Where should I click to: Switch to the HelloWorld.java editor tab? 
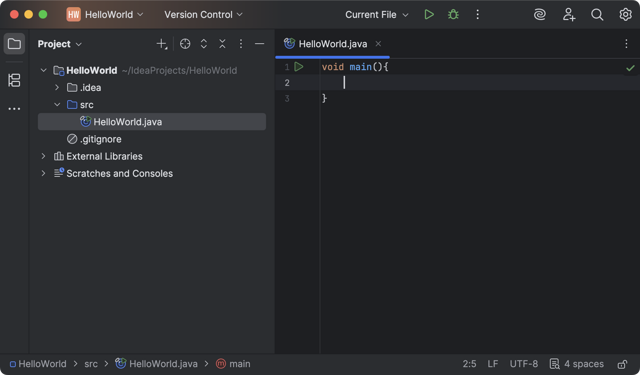332,44
